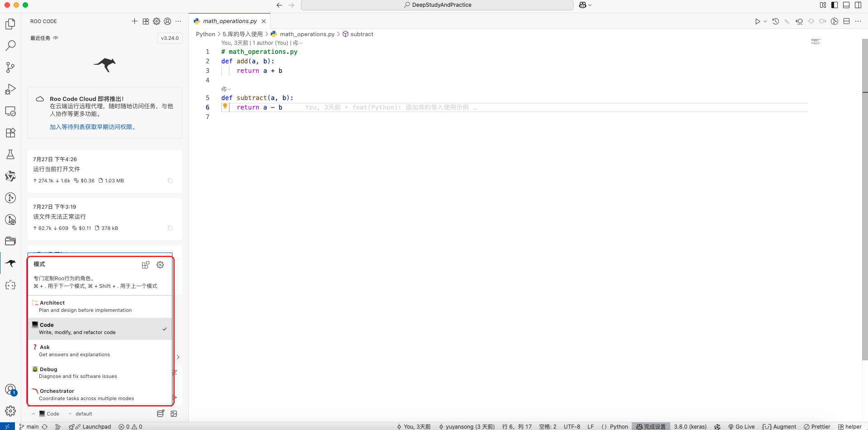Open the 该文件无法正常运行 recent task
868x430 pixels.
(x=105, y=219)
